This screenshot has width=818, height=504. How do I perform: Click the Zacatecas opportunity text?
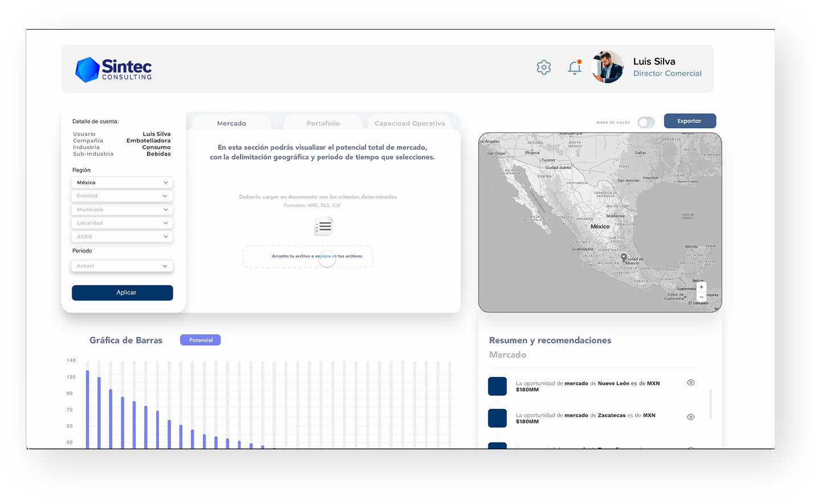(x=585, y=419)
